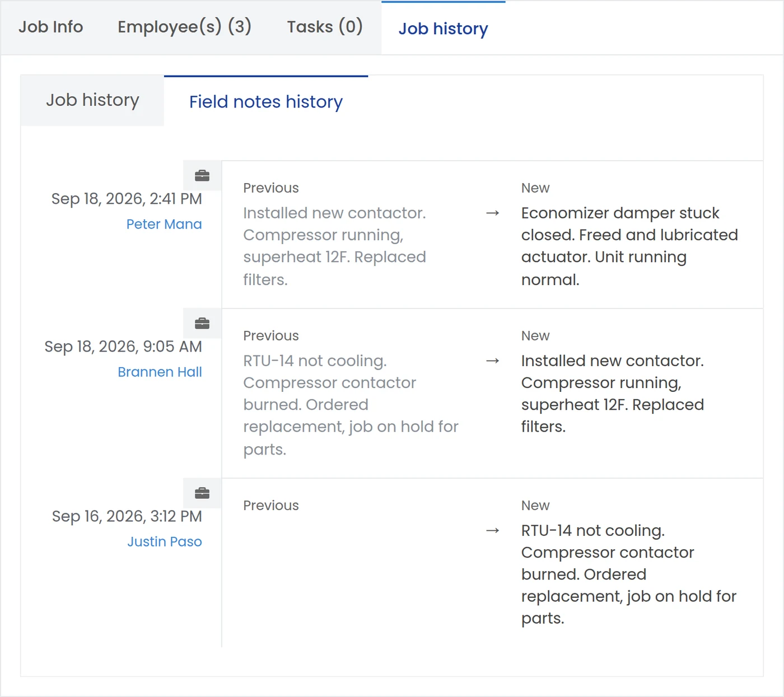This screenshot has height=697, width=784.
Task: Select the Field notes history sub-tab
Action: coord(266,102)
